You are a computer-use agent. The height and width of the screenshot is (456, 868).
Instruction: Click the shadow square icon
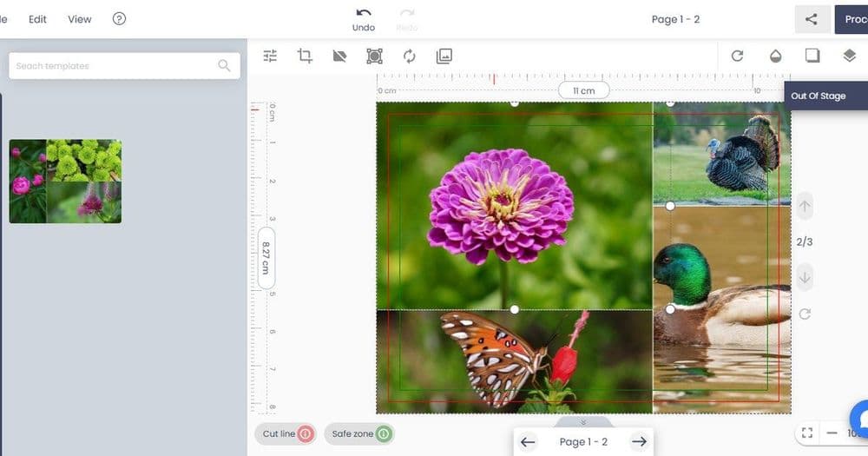point(812,55)
